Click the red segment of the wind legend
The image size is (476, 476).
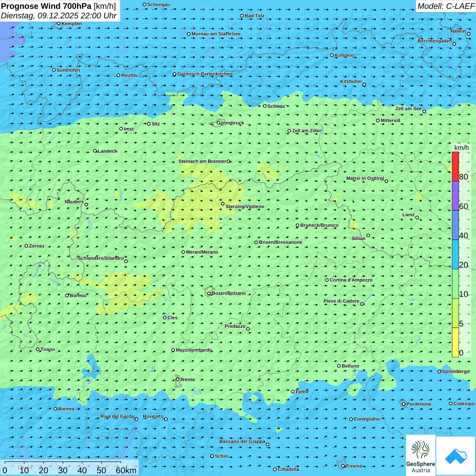pos(455,166)
